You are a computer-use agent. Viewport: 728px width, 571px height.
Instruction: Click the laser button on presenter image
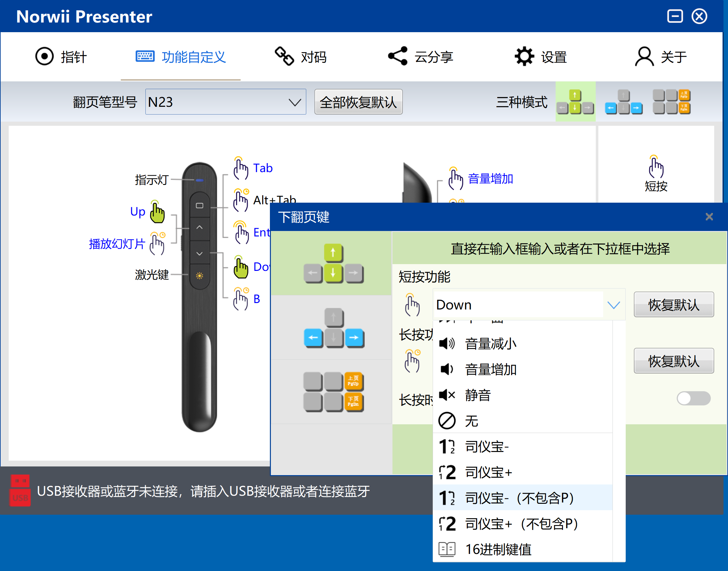(199, 276)
